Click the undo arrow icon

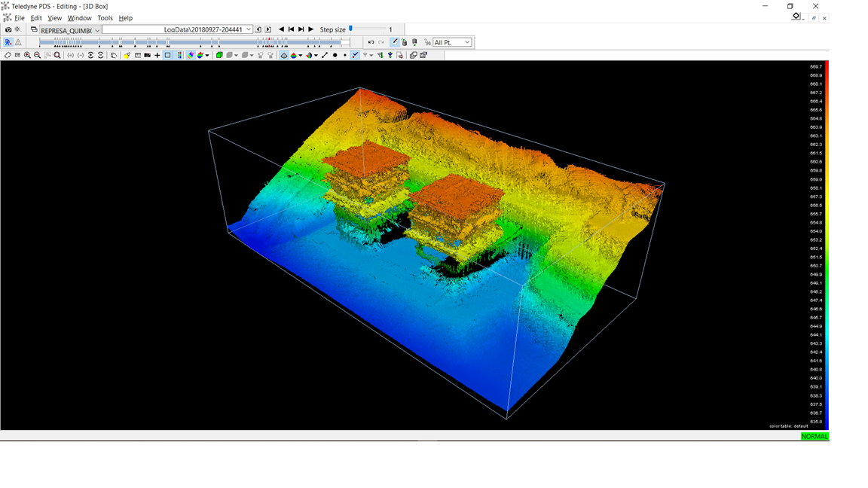tap(371, 42)
